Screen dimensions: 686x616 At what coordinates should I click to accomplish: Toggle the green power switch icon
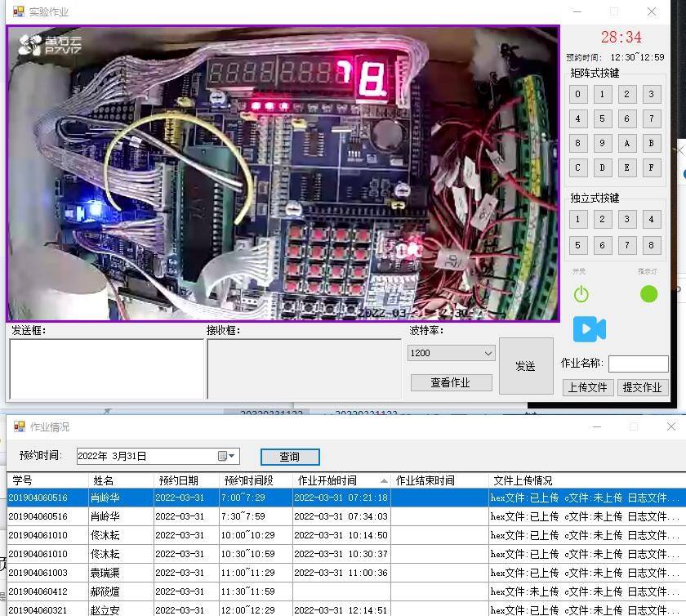(x=581, y=294)
